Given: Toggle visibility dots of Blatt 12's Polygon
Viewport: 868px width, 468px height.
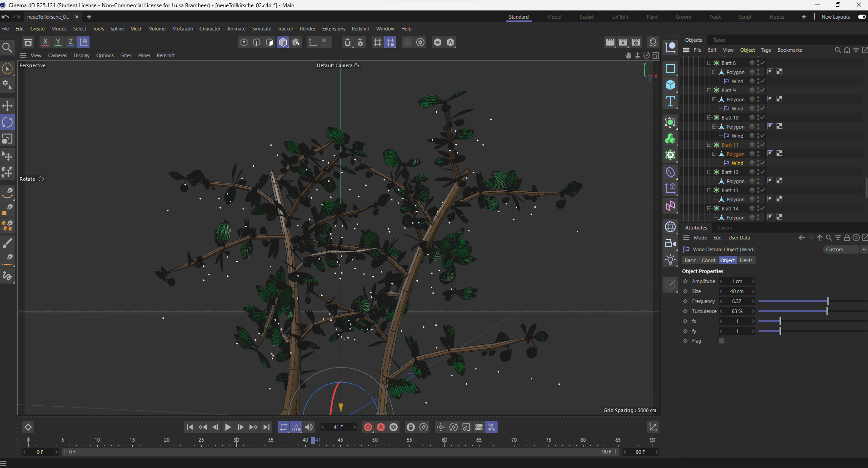Looking at the screenshot, I should pos(758,181).
